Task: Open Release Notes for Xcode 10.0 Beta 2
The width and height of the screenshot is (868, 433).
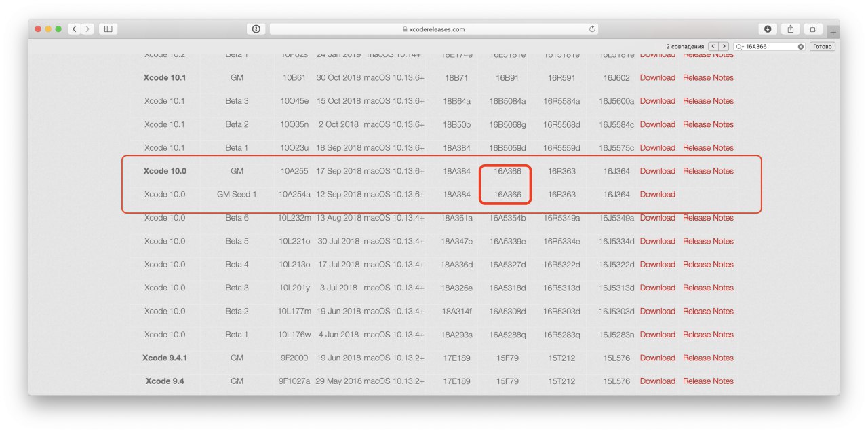Action: (708, 311)
